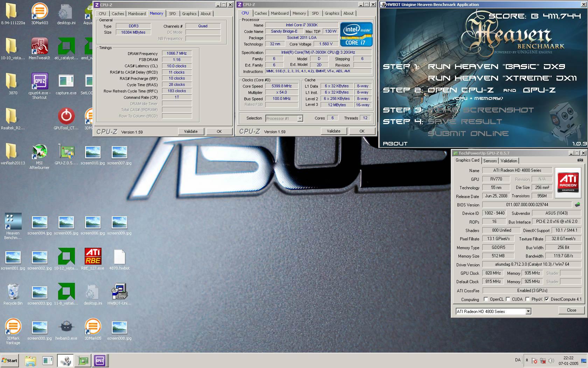Open RBE_127.exe desktop icon

point(93,259)
